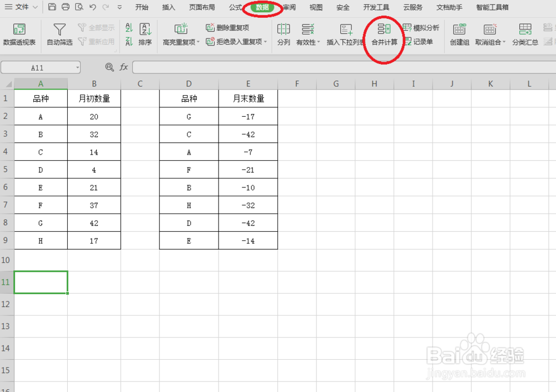Switch to the 开始 tab
Viewport: 556px width, 392px height.
pyautogui.click(x=142, y=7)
